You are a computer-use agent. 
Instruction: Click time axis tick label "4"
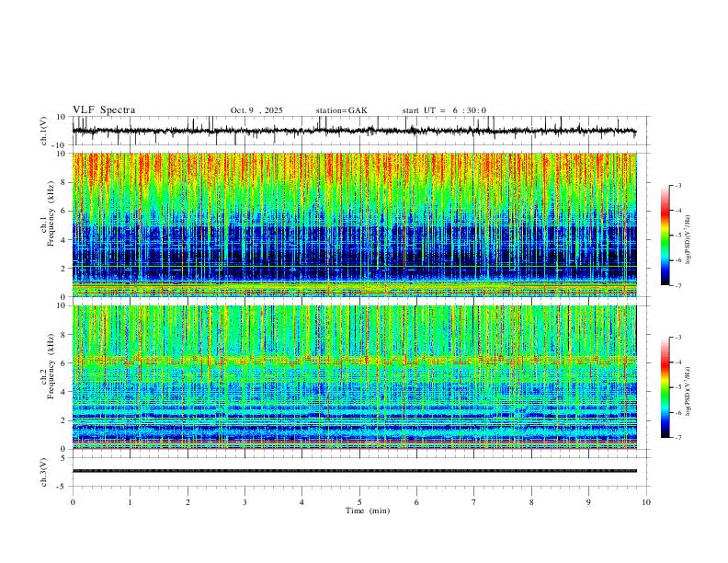(x=302, y=502)
